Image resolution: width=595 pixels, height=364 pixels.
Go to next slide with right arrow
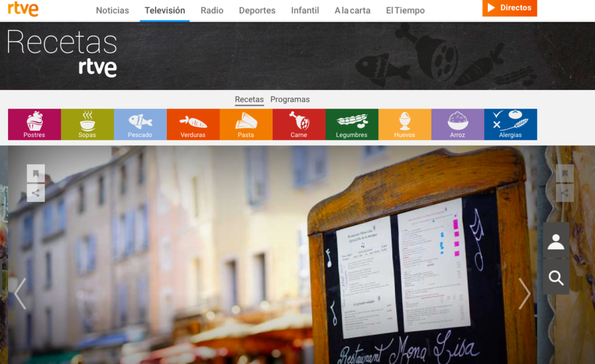[524, 293]
